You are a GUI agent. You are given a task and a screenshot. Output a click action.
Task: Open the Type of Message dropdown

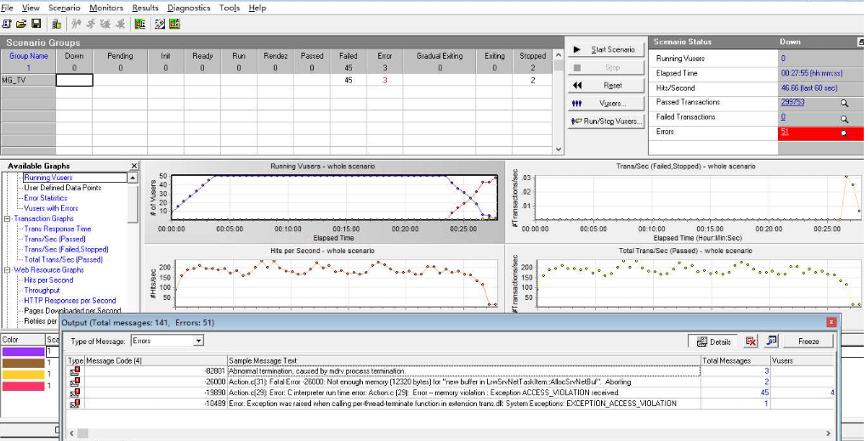click(198, 341)
